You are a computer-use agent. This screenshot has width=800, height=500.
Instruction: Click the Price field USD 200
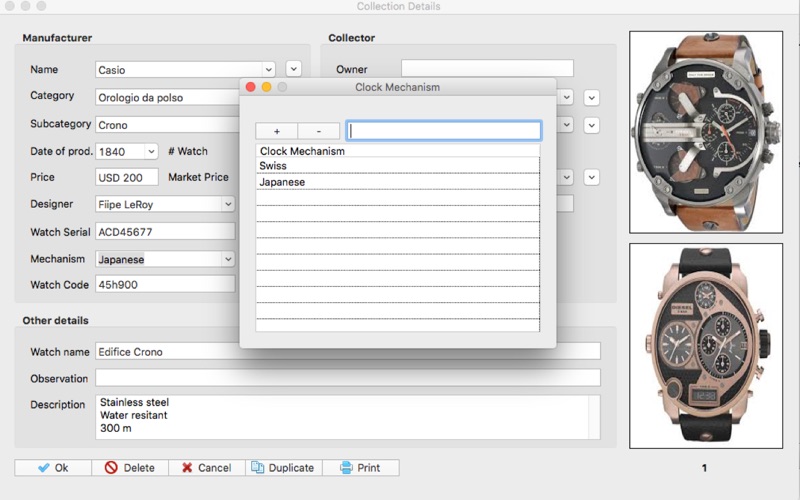click(127, 177)
